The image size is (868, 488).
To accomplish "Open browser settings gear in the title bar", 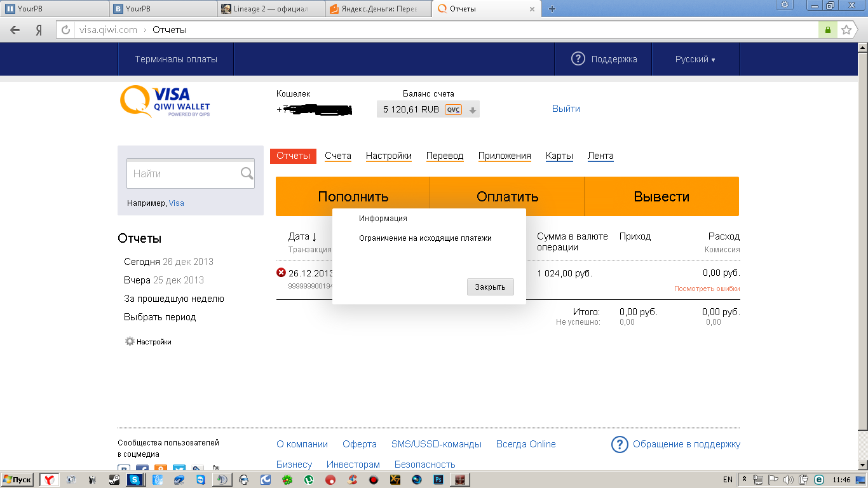I will click(785, 4).
